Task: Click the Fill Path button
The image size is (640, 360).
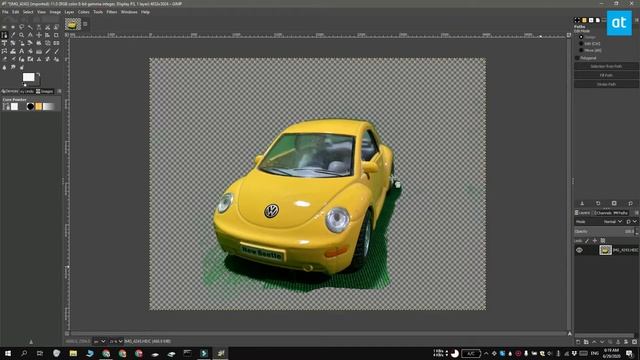Action: [x=606, y=75]
